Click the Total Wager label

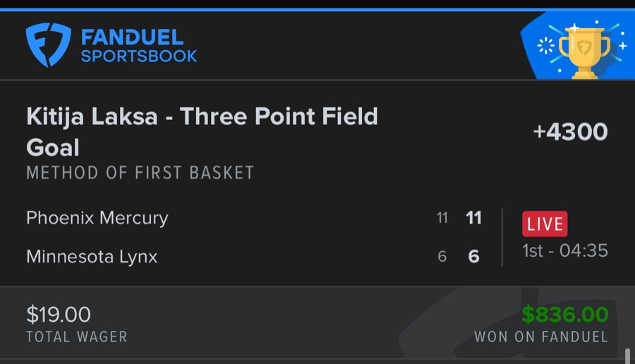(77, 337)
